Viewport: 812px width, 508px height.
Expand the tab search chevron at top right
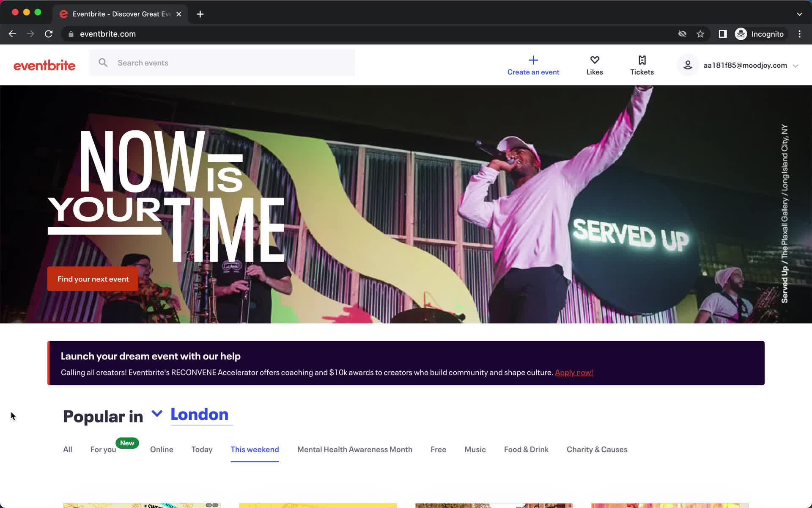[x=799, y=14]
